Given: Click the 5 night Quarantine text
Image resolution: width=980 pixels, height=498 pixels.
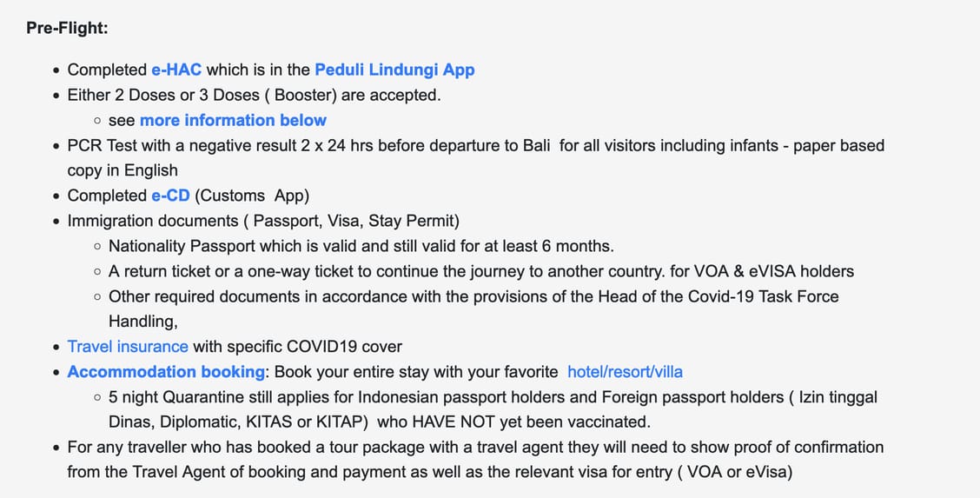Looking at the screenshot, I should click(x=493, y=397).
